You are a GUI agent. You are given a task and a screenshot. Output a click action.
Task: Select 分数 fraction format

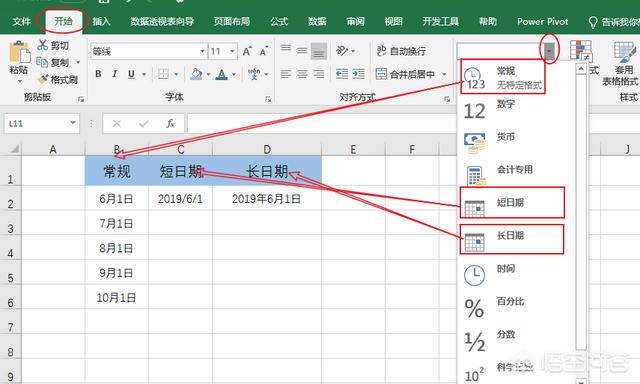[x=517, y=341]
